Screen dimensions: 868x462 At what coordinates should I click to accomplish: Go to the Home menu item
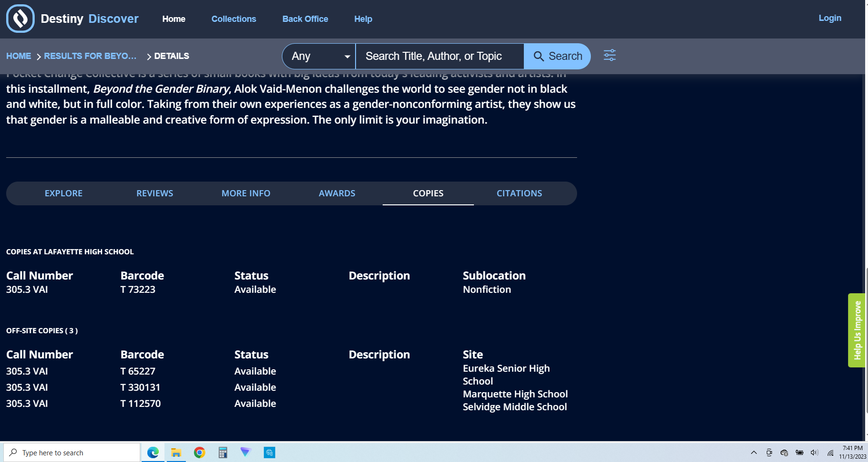tap(174, 19)
